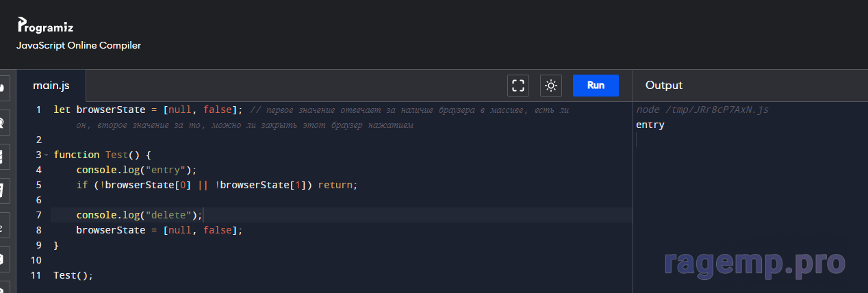Switch editor to light theme

(x=550, y=86)
